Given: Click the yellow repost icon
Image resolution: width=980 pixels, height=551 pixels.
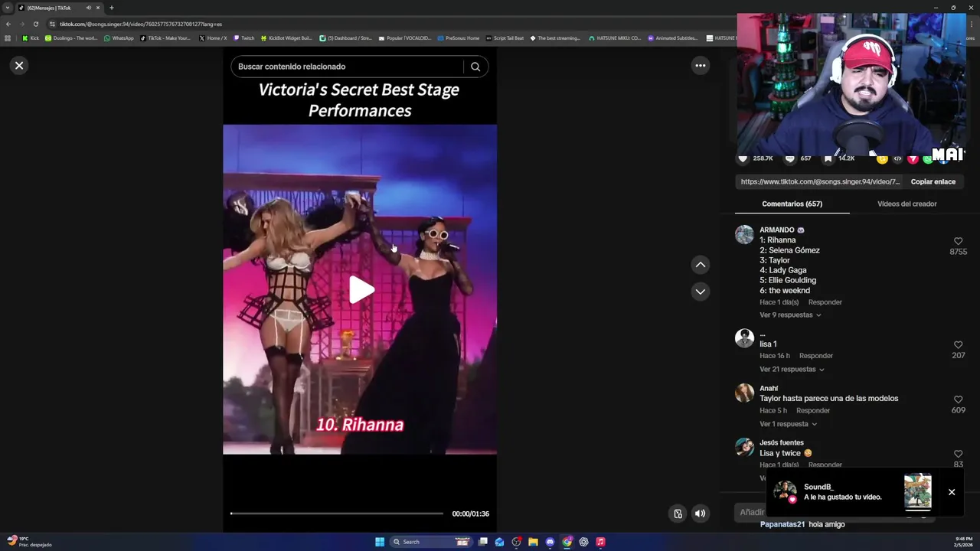Looking at the screenshot, I should [882, 158].
